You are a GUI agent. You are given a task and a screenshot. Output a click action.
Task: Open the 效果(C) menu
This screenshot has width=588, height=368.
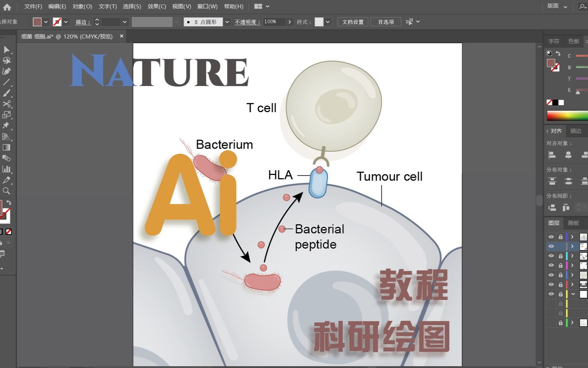157,7
